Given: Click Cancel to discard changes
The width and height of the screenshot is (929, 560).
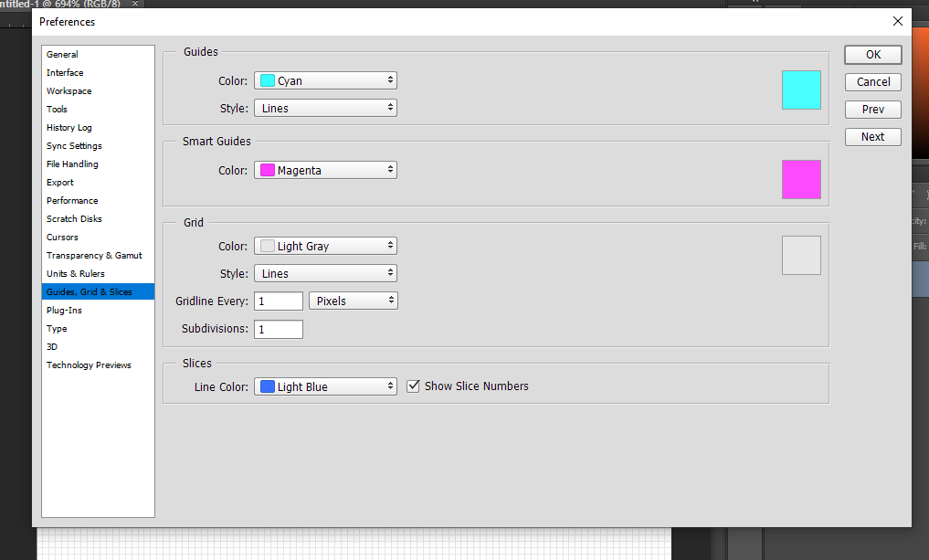Looking at the screenshot, I should click(873, 82).
